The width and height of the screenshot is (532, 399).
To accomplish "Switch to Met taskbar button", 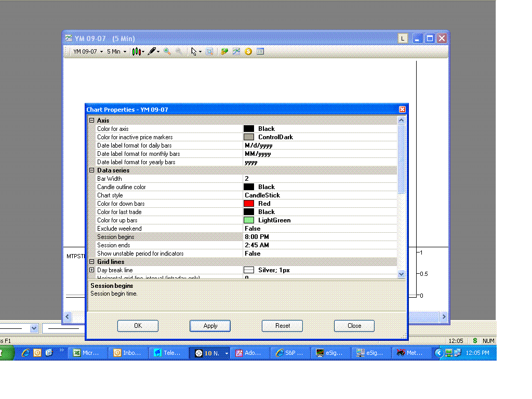I will (x=411, y=353).
